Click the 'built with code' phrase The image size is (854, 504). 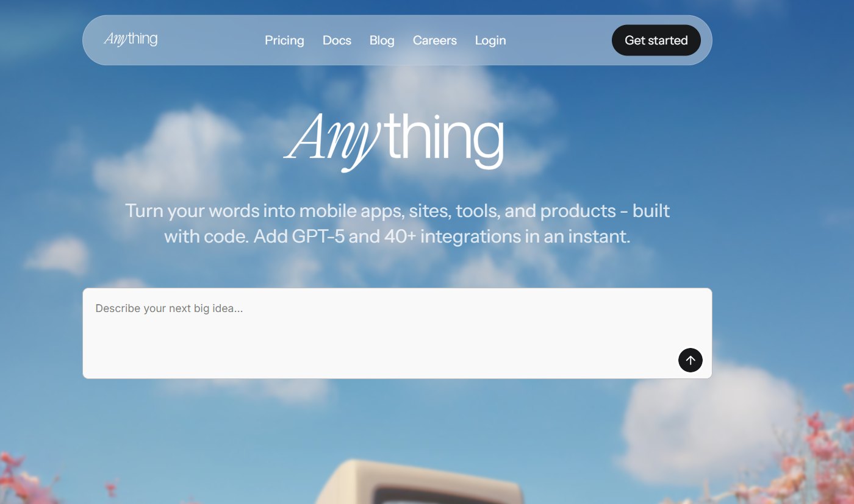(x=651, y=211)
